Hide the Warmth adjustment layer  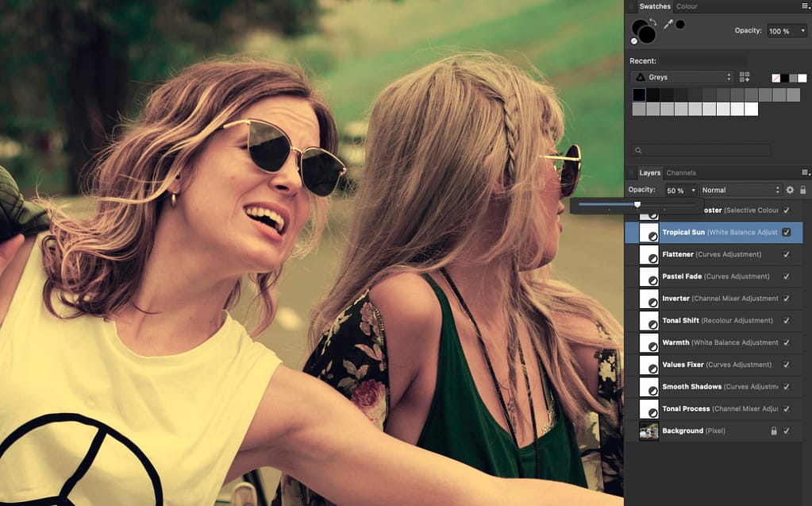click(787, 342)
